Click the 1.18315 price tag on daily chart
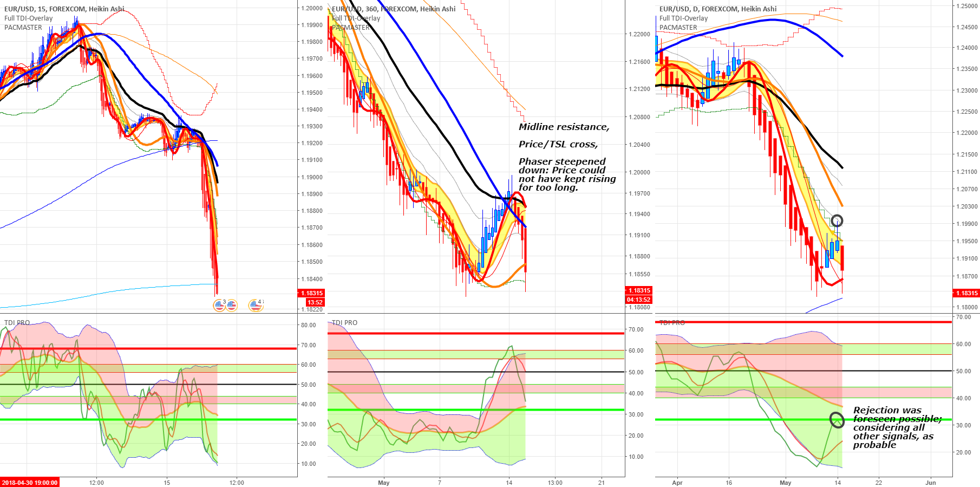 (966, 293)
